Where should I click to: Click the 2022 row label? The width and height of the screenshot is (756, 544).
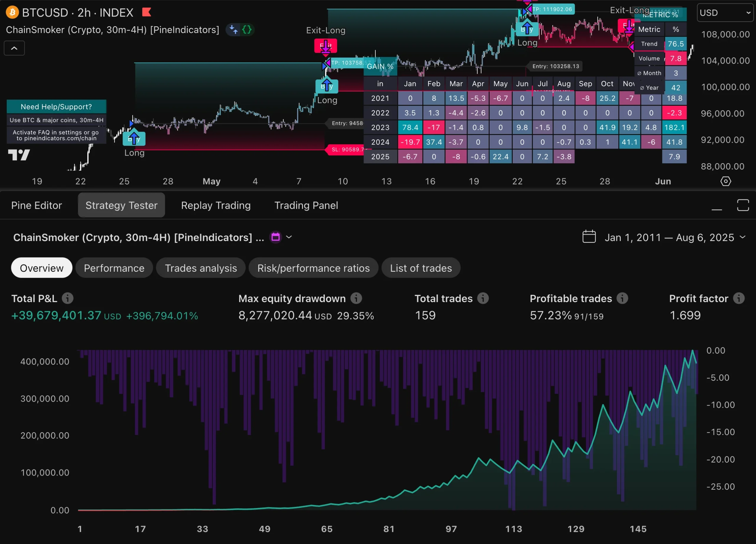click(x=380, y=113)
